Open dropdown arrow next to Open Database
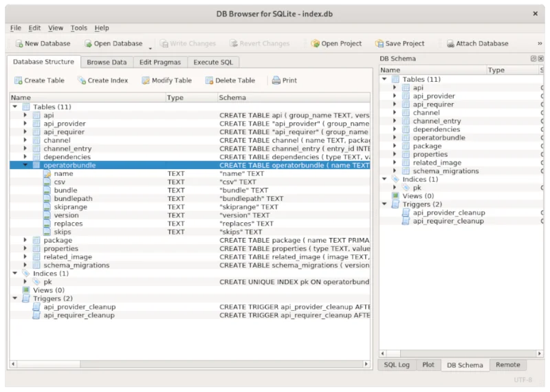The height and width of the screenshot is (392, 550). (150, 48)
